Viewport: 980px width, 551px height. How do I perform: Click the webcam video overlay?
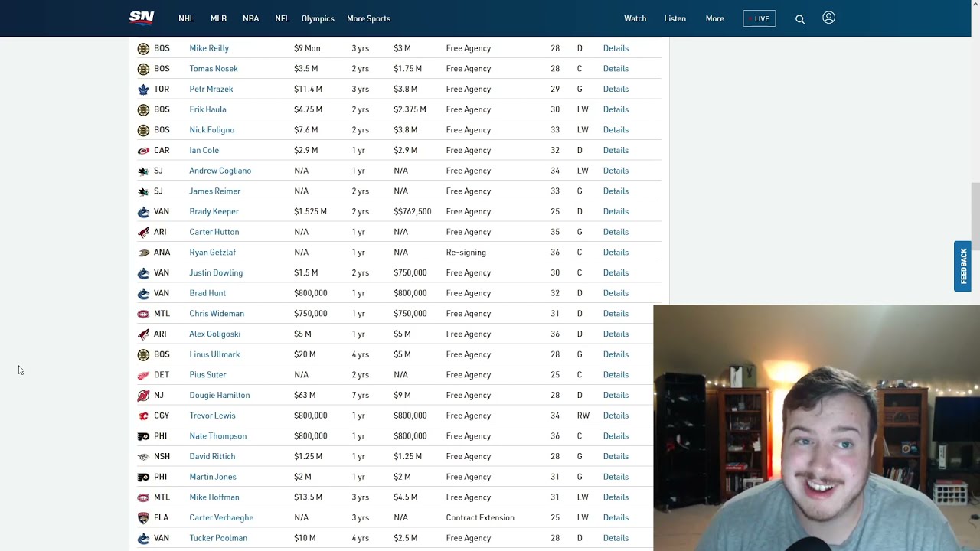pos(816,428)
